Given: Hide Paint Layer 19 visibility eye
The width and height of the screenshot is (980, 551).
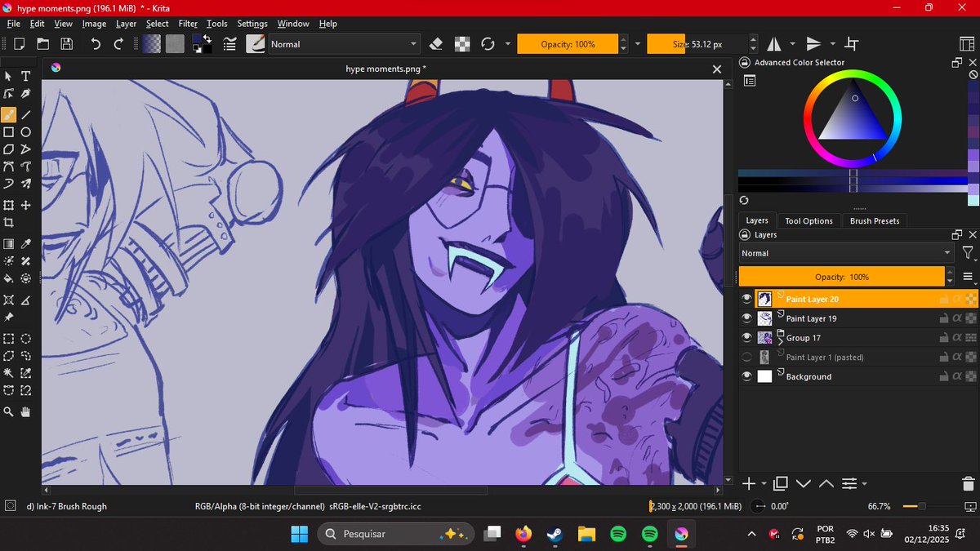Looking at the screenshot, I should click(746, 318).
